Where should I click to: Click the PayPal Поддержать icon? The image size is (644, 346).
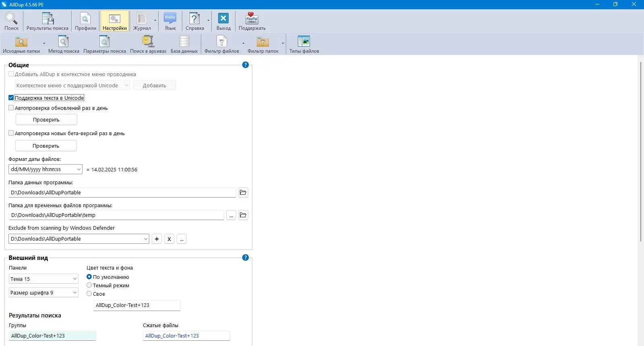[x=252, y=21]
